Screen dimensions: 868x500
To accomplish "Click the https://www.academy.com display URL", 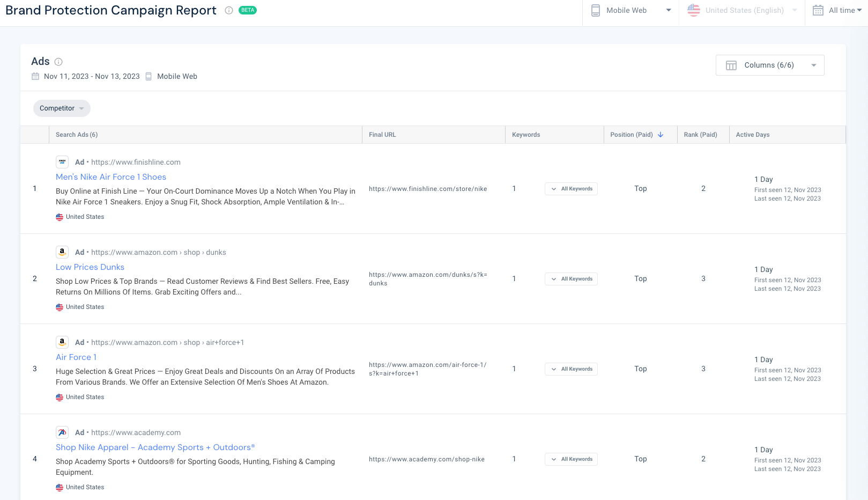I will point(136,432).
